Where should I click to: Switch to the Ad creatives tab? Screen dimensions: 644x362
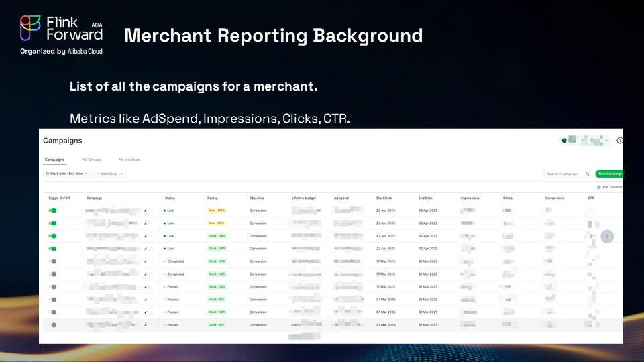[x=129, y=160]
